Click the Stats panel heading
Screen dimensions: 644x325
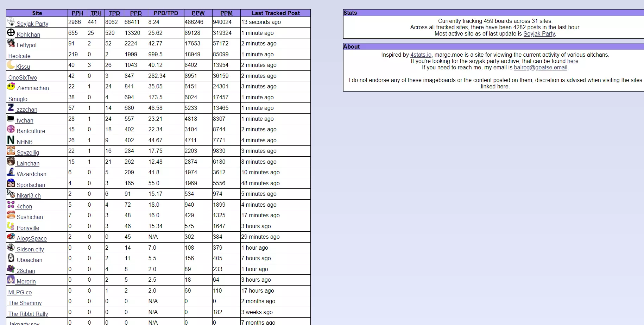[x=350, y=13]
